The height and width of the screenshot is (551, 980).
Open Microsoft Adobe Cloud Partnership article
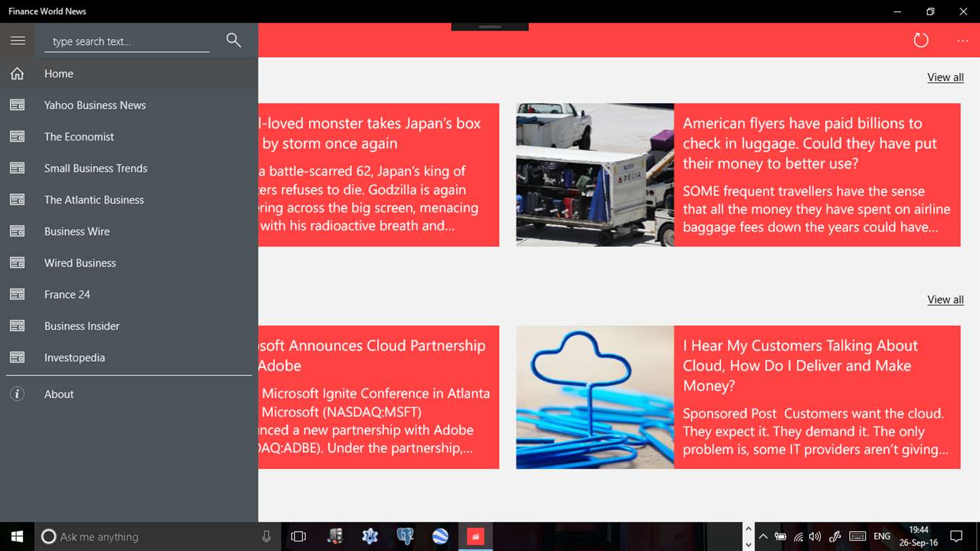(378, 397)
